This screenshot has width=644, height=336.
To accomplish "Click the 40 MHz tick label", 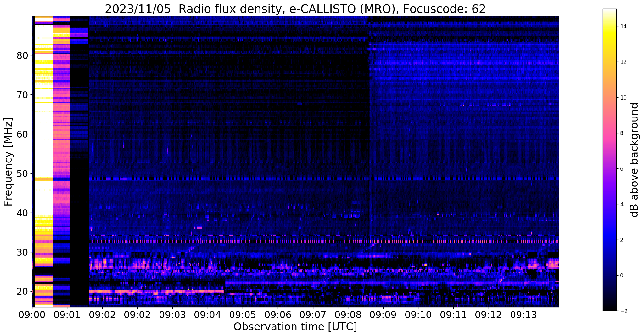I will coord(22,213).
